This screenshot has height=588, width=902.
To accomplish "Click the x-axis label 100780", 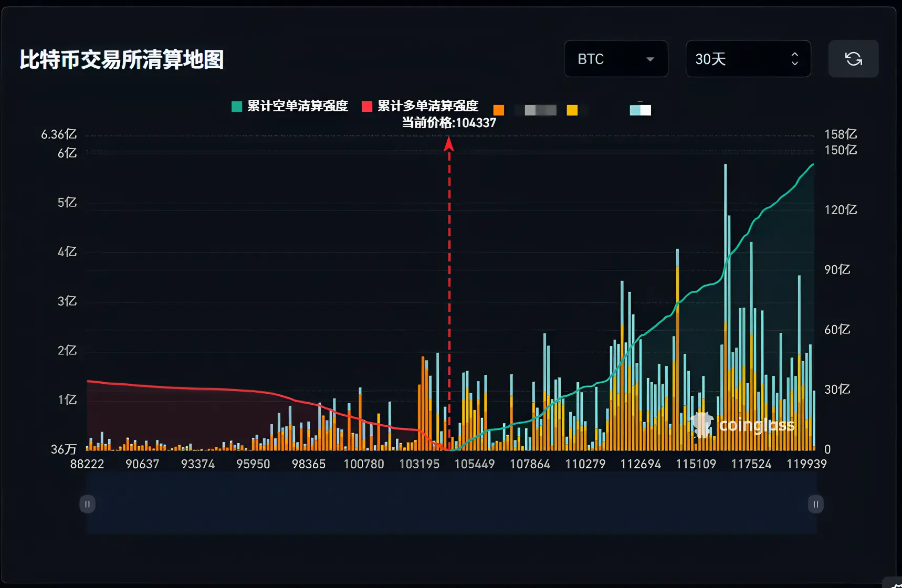I will [x=364, y=464].
